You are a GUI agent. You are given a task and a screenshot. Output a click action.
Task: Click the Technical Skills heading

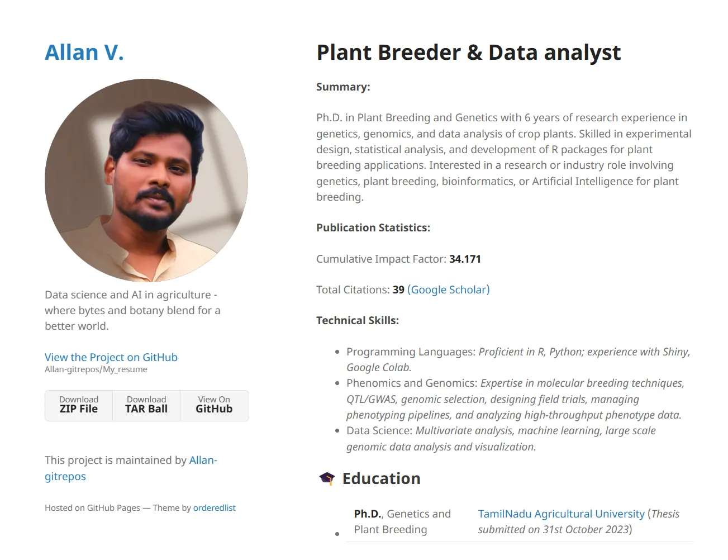358,320
